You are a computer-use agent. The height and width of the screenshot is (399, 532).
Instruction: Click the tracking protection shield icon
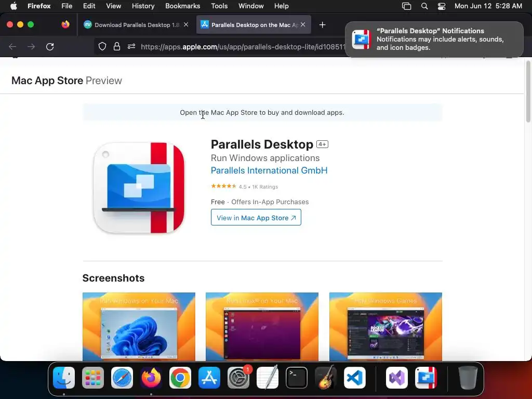coord(102,46)
